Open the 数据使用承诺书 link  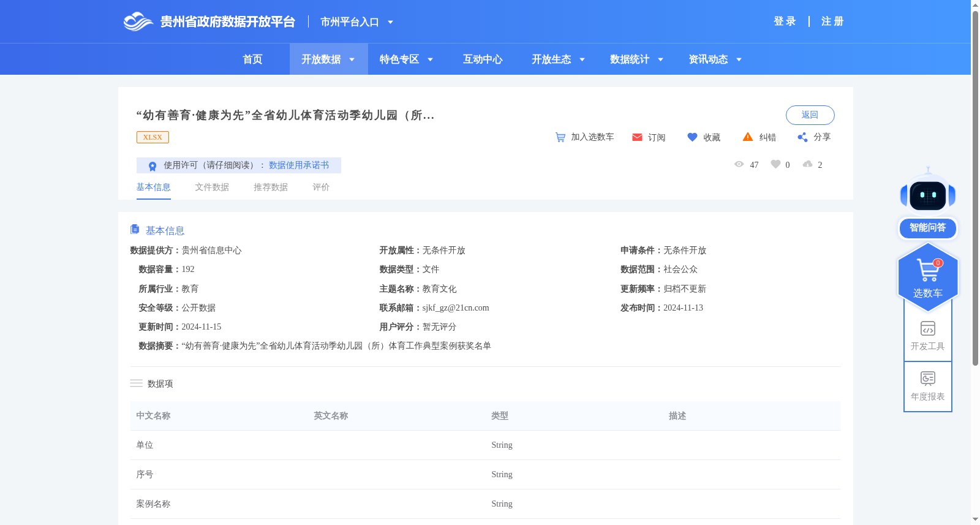(299, 165)
